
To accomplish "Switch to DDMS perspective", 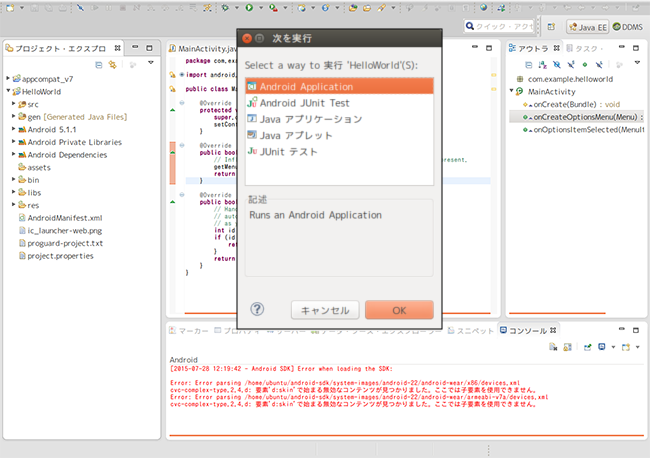I will click(x=628, y=27).
